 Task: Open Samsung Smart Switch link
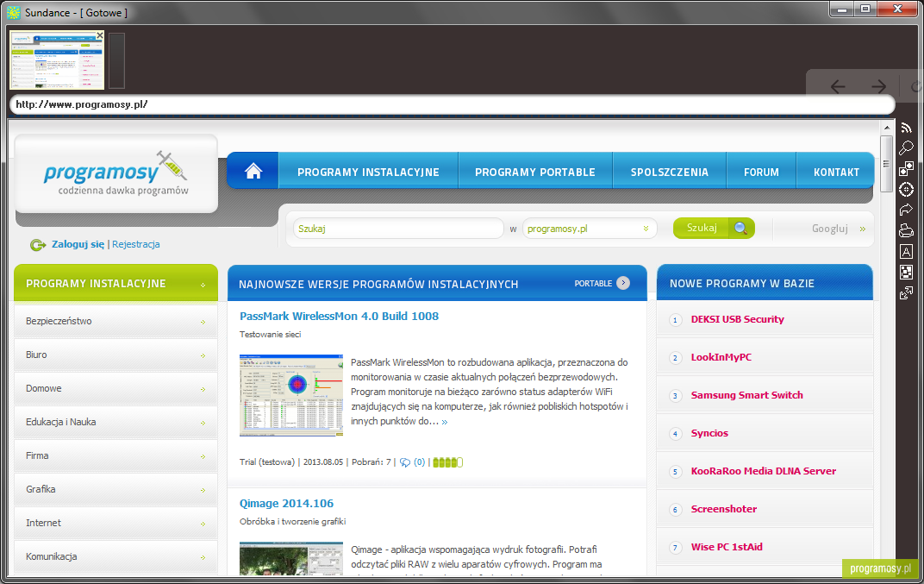pyautogui.click(x=746, y=395)
